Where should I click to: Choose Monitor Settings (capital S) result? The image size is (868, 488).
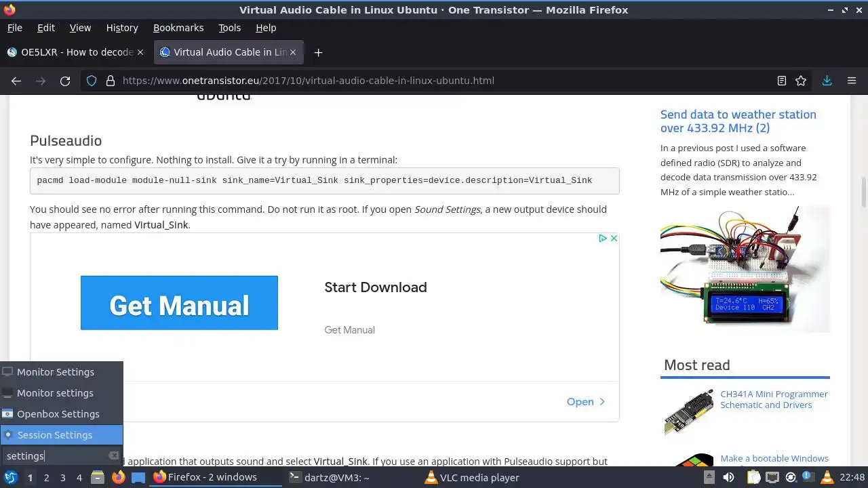pos(62,372)
